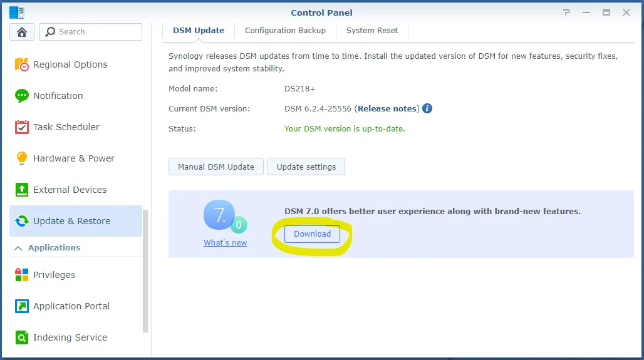Download DSM 7.0 with the Download button

click(x=312, y=234)
